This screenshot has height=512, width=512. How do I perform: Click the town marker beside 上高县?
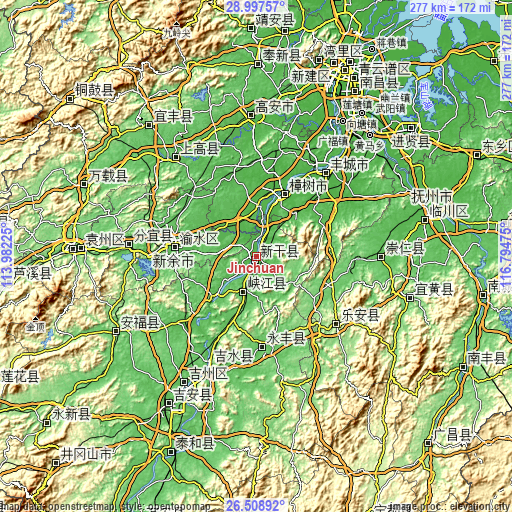[x=176, y=157]
